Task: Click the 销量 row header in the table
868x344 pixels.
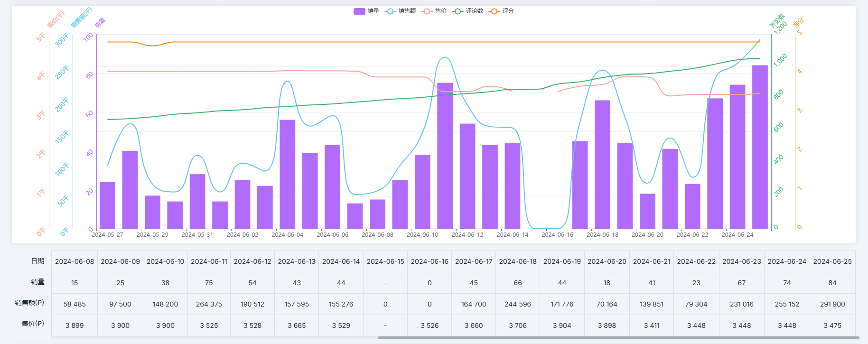Action: pos(37,282)
